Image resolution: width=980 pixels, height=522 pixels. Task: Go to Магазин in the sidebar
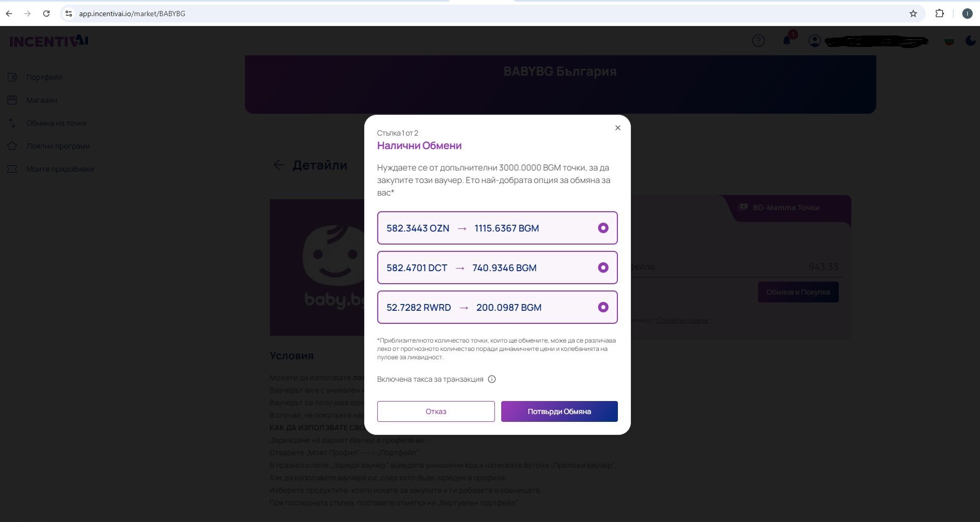(42, 100)
